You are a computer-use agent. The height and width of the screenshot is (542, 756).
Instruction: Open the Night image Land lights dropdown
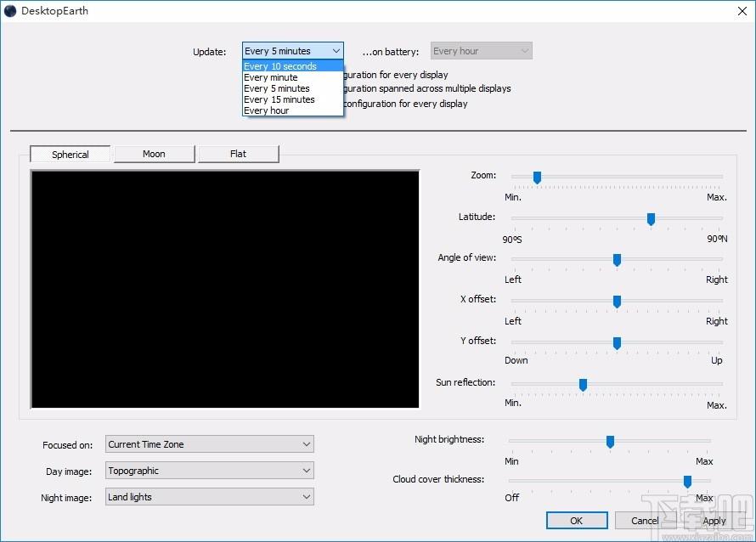tap(210, 497)
